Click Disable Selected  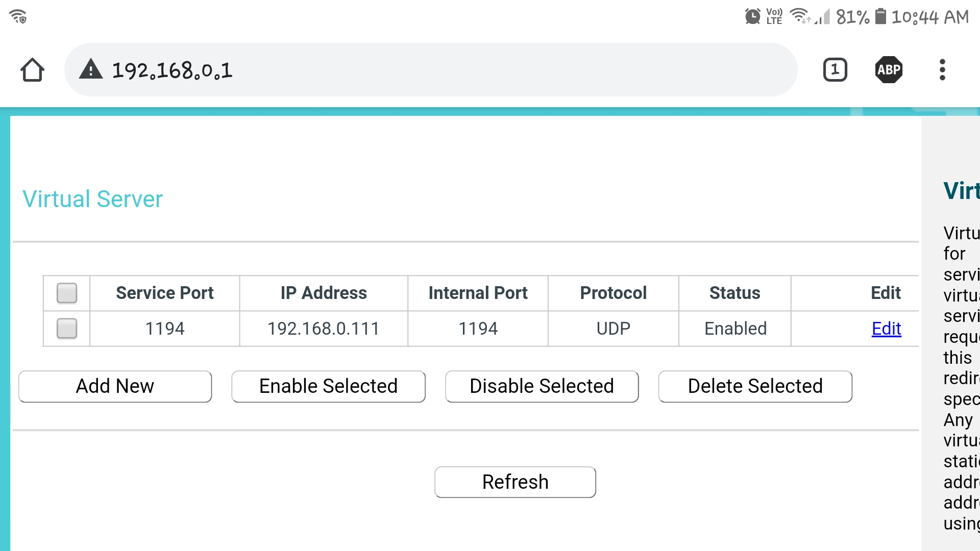click(542, 386)
